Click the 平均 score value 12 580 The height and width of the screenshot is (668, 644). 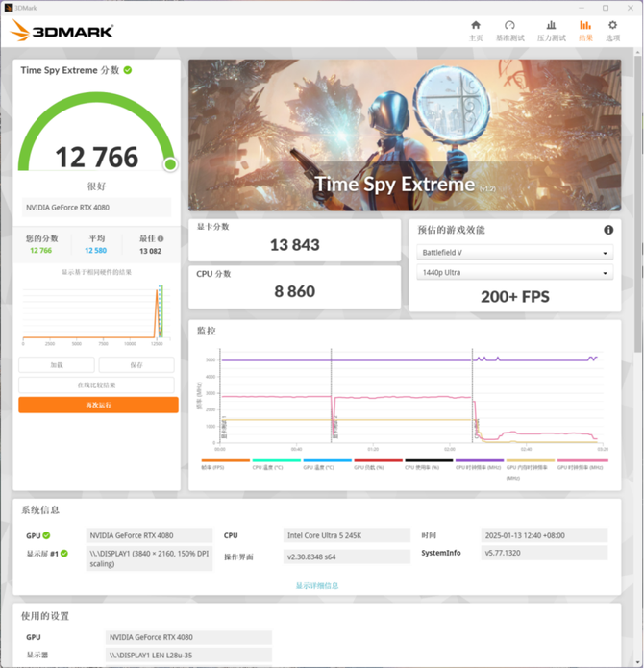(96, 251)
